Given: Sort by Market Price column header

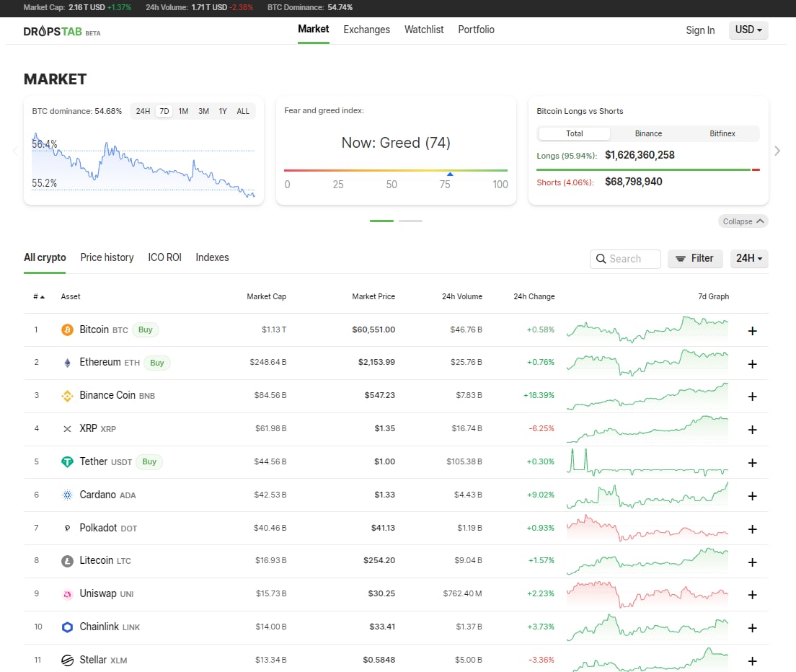Looking at the screenshot, I should point(373,296).
